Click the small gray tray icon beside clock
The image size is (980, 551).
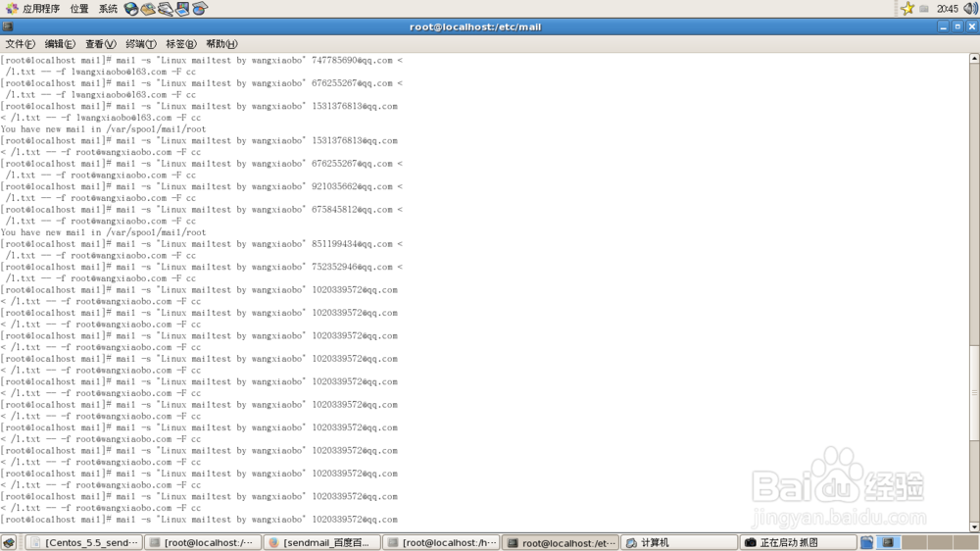(924, 9)
